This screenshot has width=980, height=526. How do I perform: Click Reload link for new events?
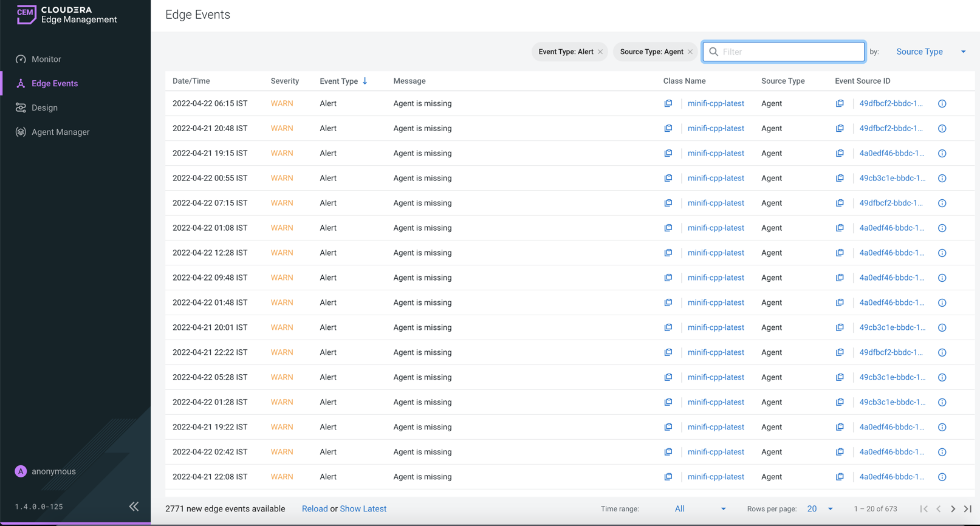[314, 509]
